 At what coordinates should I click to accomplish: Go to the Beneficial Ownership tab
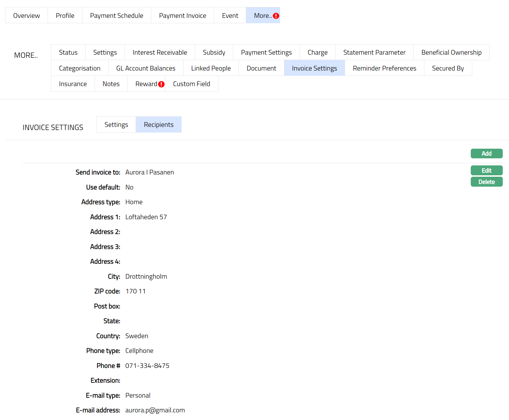coord(451,52)
